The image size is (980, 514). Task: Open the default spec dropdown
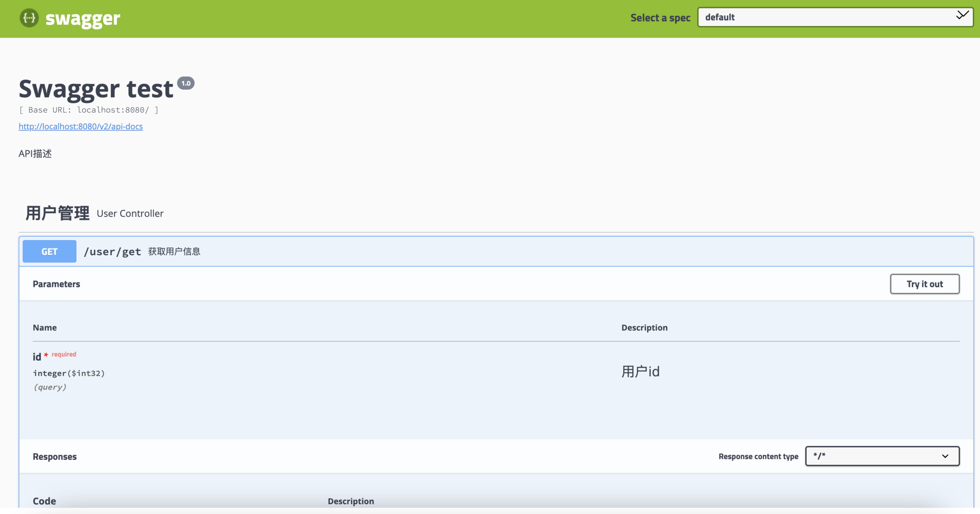pyautogui.click(x=835, y=17)
